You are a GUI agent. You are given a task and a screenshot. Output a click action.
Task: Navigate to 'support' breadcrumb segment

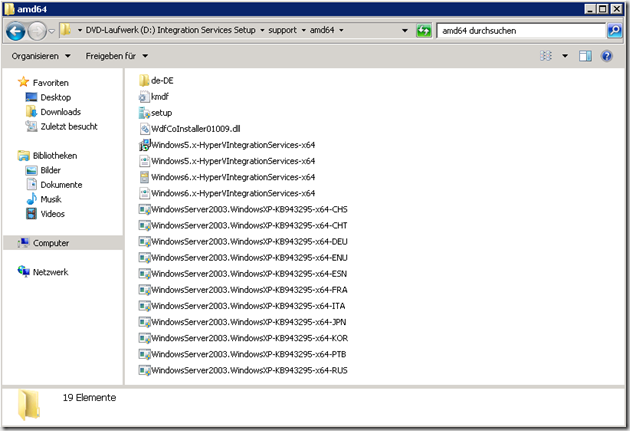pyautogui.click(x=282, y=30)
